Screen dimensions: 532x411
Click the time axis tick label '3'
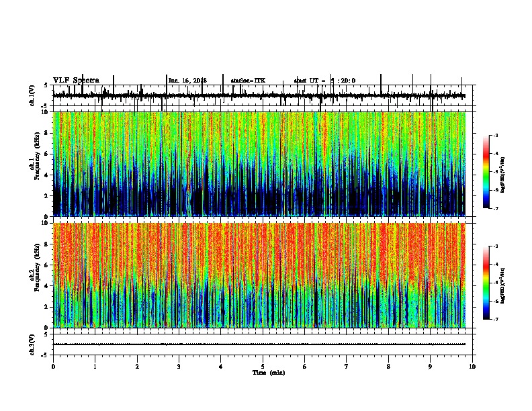(179, 367)
